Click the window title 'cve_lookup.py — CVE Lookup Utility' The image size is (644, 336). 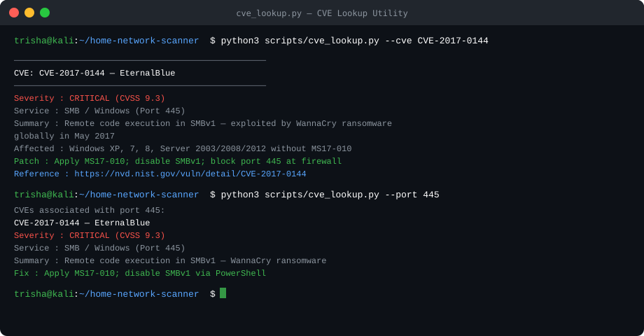tap(322, 13)
